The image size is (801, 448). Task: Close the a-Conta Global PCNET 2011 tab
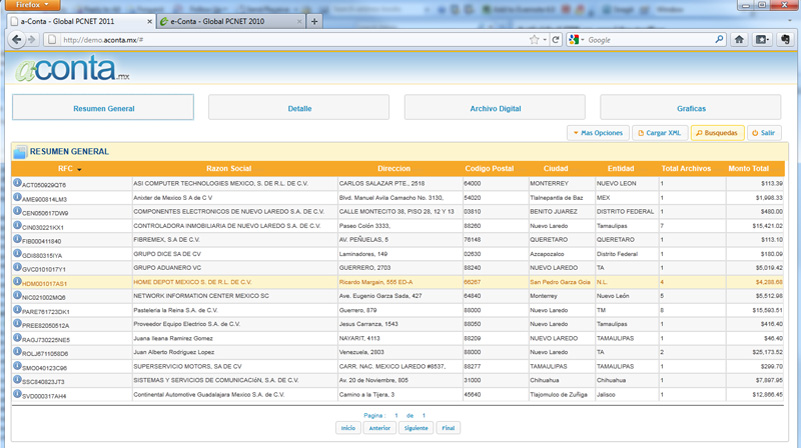tap(149, 21)
